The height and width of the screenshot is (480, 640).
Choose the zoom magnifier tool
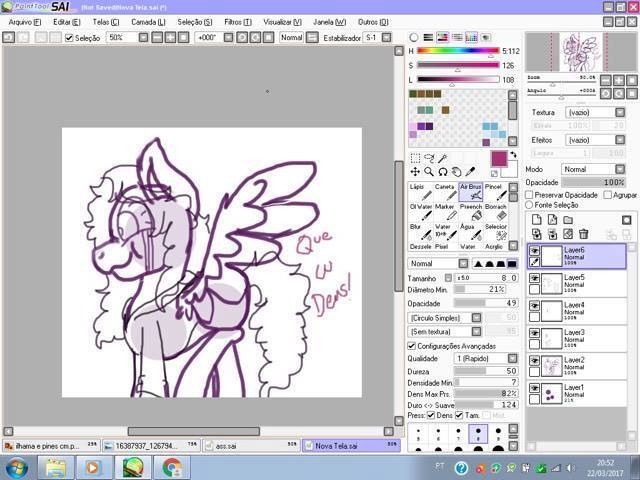(429, 172)
